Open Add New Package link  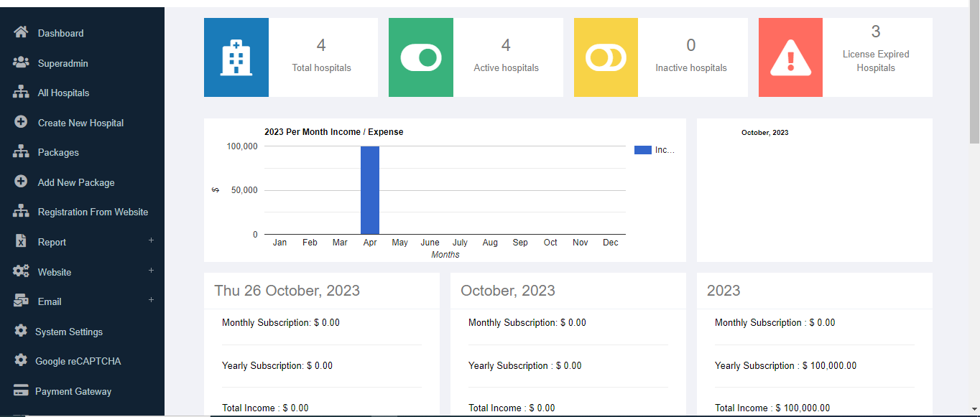point(76,182)
